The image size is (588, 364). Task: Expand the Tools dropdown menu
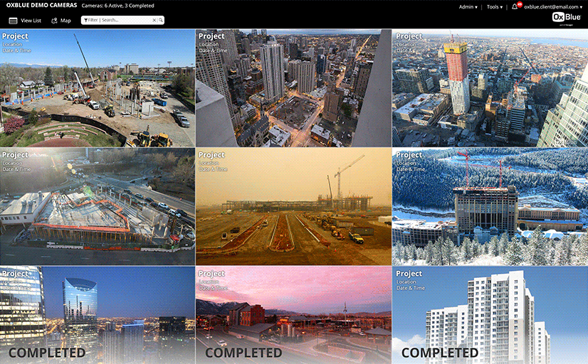pos(494,7)
